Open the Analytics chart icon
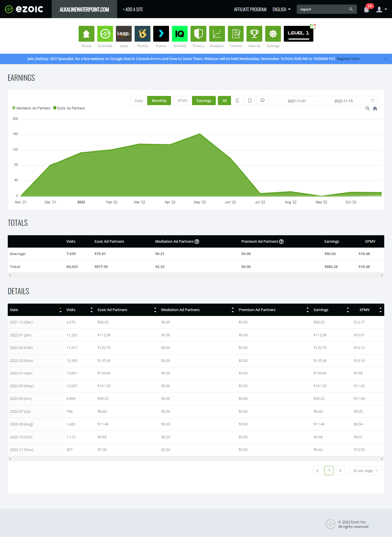 217,34
